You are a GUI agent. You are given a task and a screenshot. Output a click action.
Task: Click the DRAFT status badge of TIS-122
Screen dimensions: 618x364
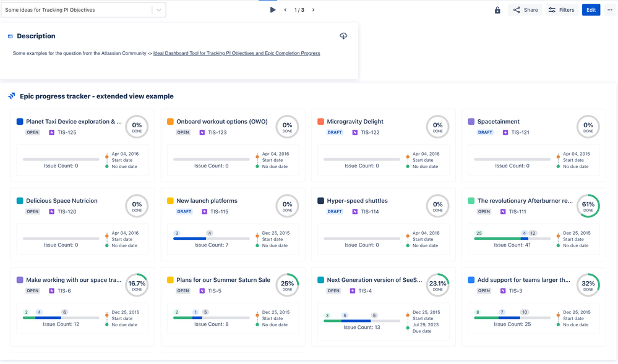[335, 132]
